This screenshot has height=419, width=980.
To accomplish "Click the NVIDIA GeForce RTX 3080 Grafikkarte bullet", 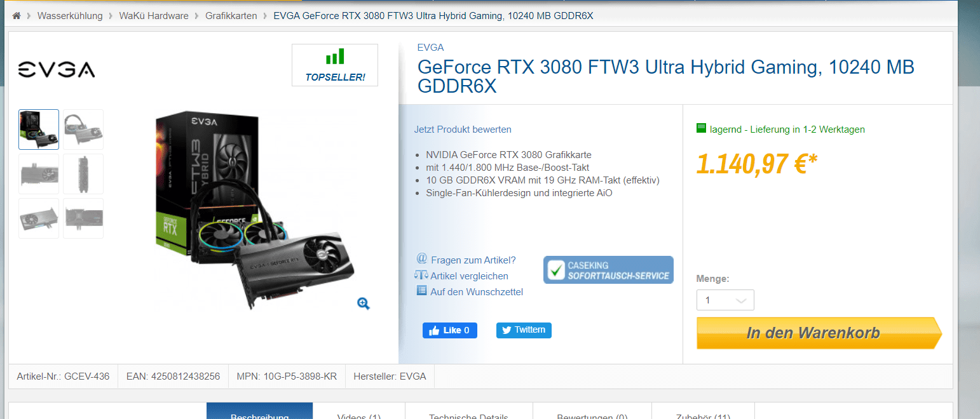I will tap(509, 155).
